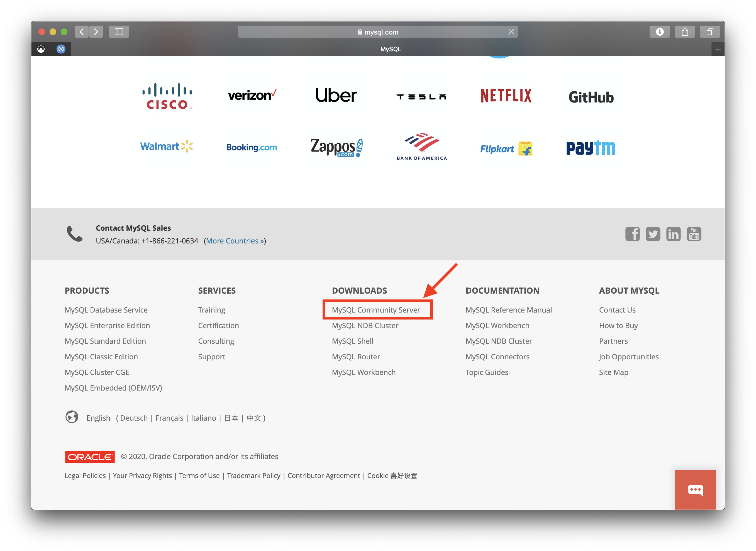Open the Share button in the toolbar

coord(684,32)
